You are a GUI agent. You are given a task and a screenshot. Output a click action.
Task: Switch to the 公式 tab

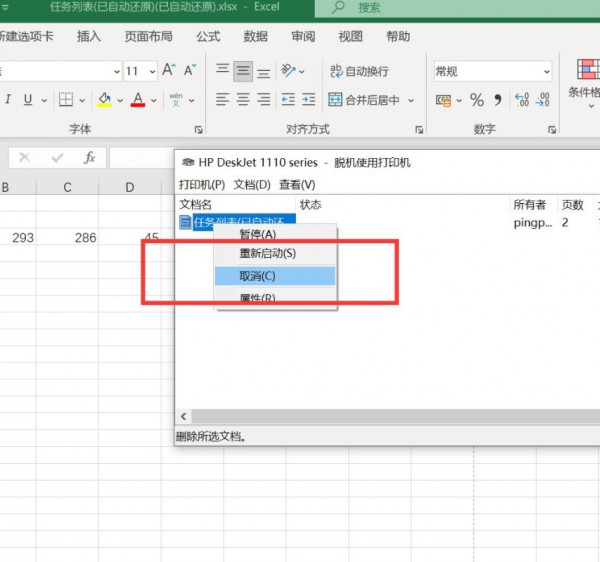click(x=208, y=36)
